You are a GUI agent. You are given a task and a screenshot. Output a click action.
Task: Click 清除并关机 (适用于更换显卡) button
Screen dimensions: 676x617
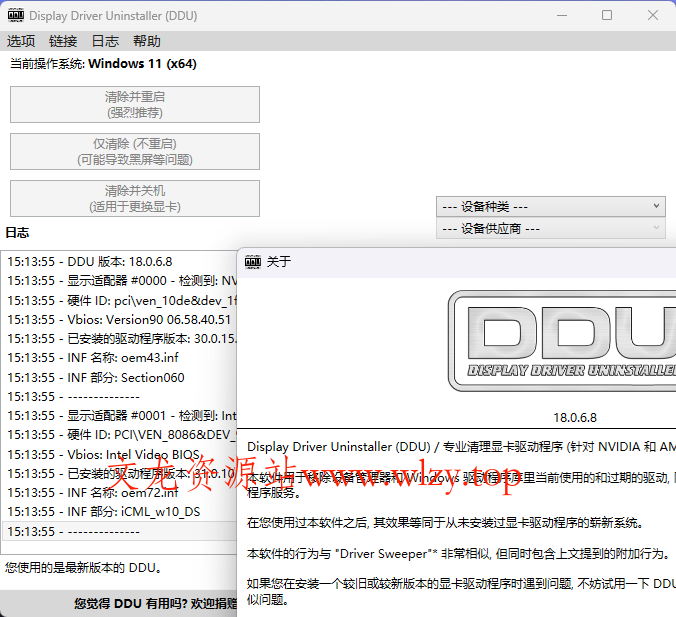pos(135,198)
